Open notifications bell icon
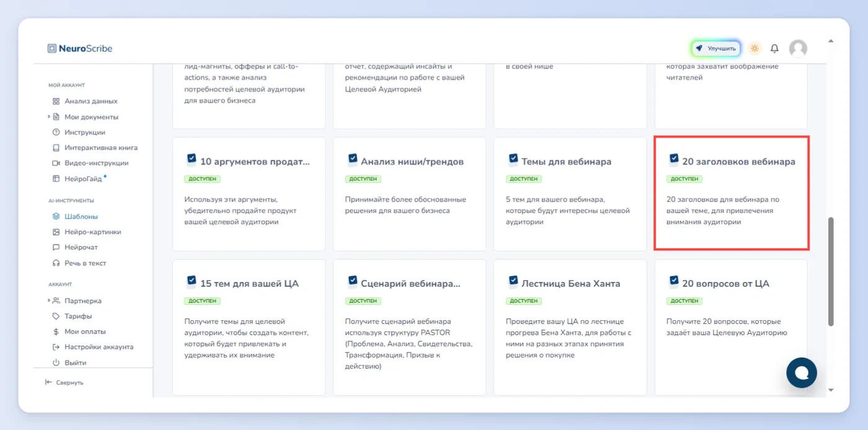This screenshot has width=868, height=430. 774,48
